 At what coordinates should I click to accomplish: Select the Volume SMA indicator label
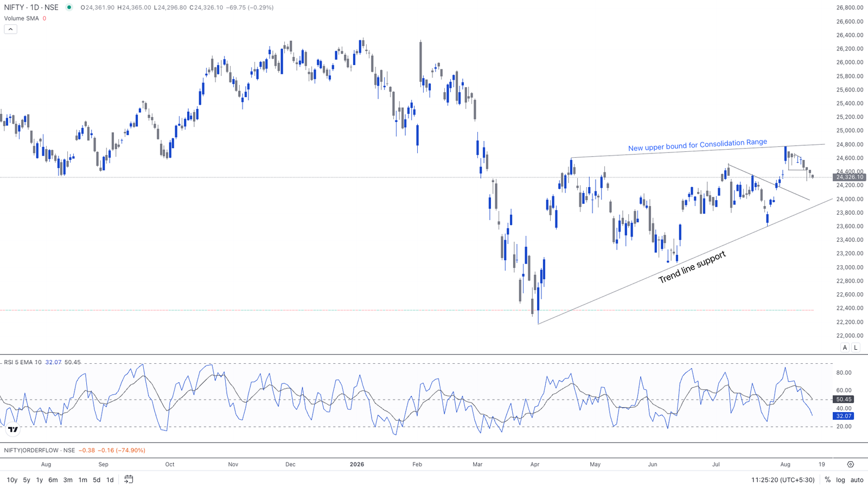click(22, 18)
